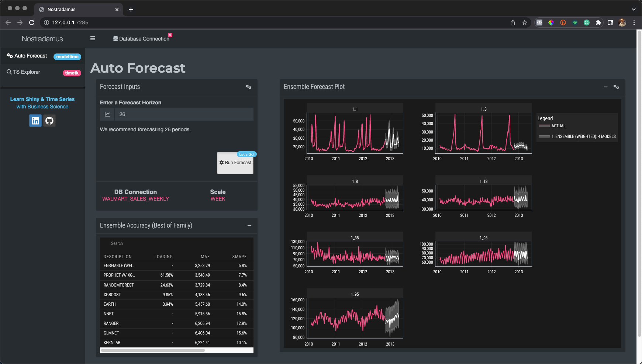
Task: Click the Run Forecast button
Action: point(235,163)
